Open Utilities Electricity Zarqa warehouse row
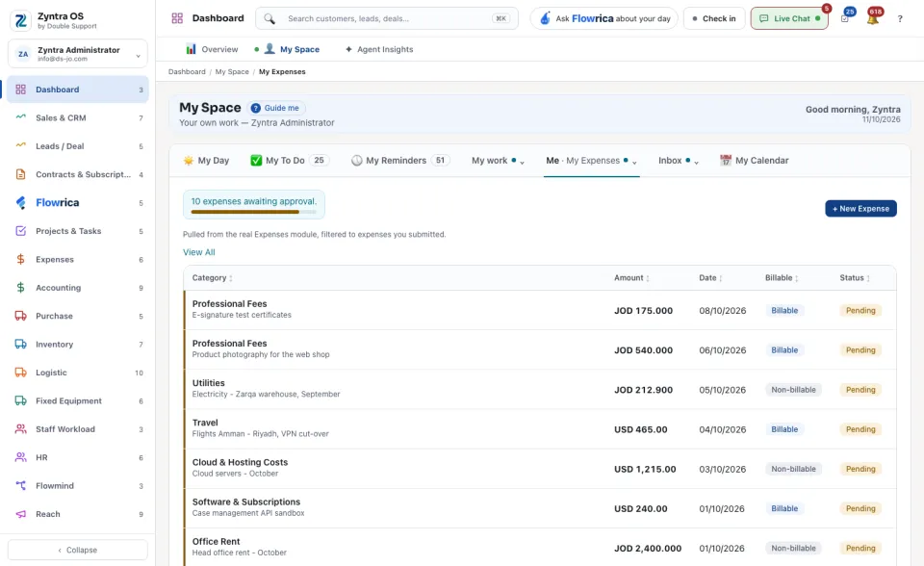 coord(540,389)
